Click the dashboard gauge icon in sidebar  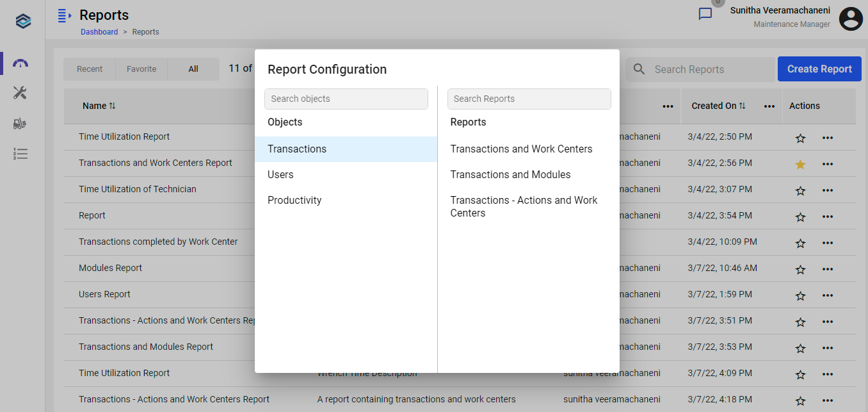[x=20, y=63]
